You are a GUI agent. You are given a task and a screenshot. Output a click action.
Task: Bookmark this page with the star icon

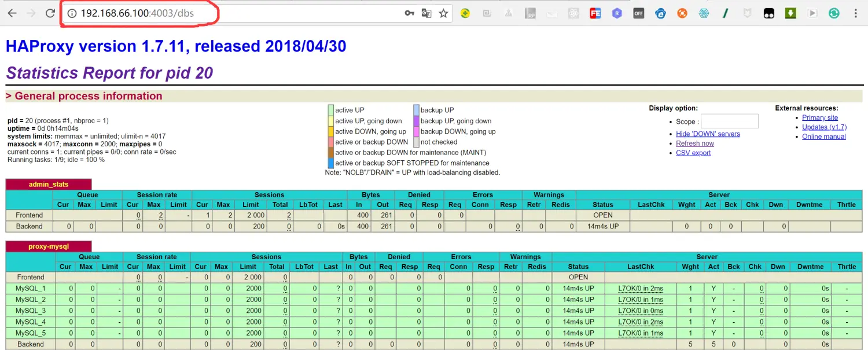tap(443, 13)
